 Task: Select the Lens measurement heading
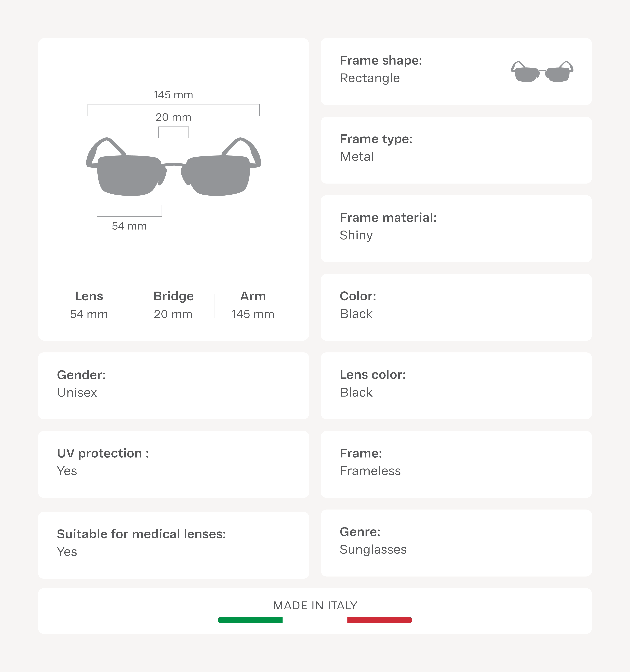coord(89,296)
